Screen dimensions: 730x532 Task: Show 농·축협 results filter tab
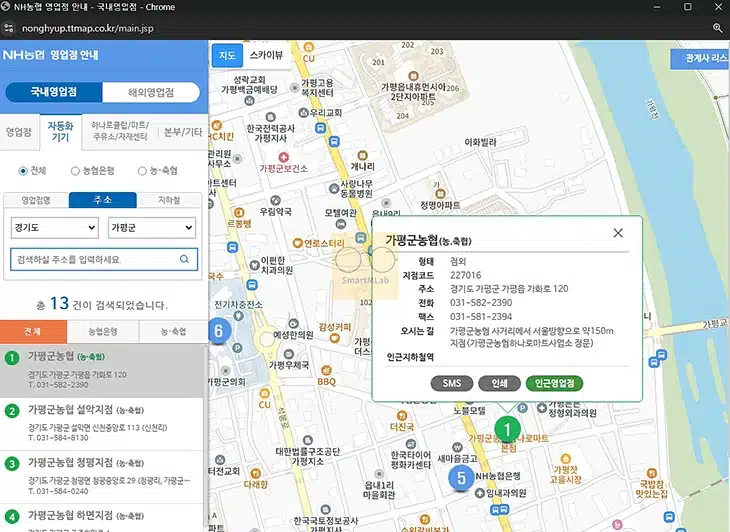(173, 331)
